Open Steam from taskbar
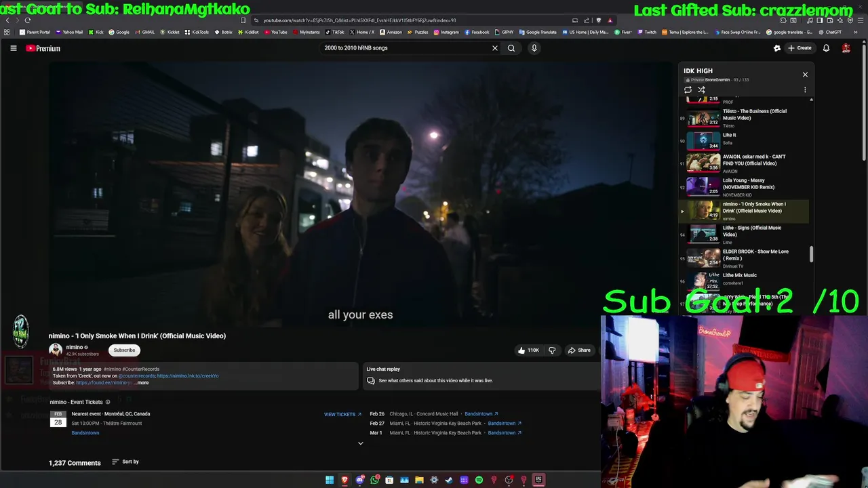Screen dimensions: 868x488 tap(449, 480)
